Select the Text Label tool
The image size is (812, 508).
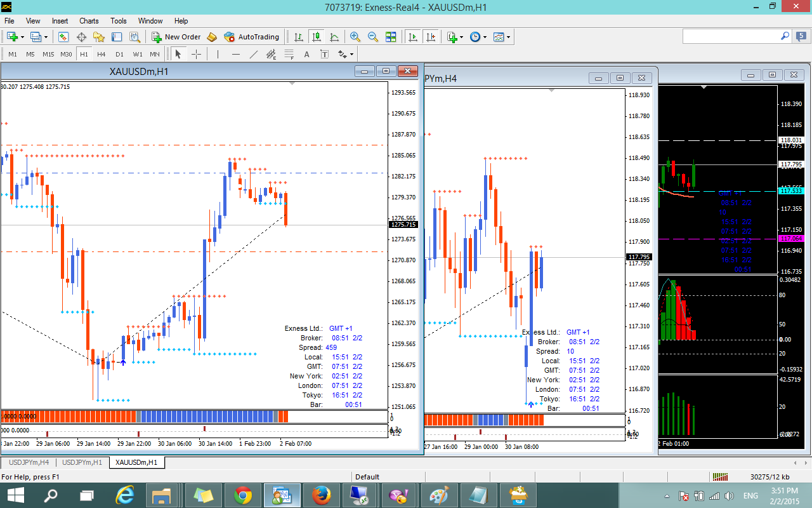point(325,54)
